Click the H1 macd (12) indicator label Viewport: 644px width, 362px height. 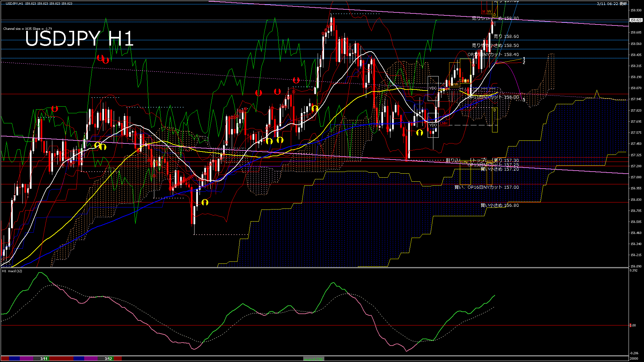pos(12,271)
